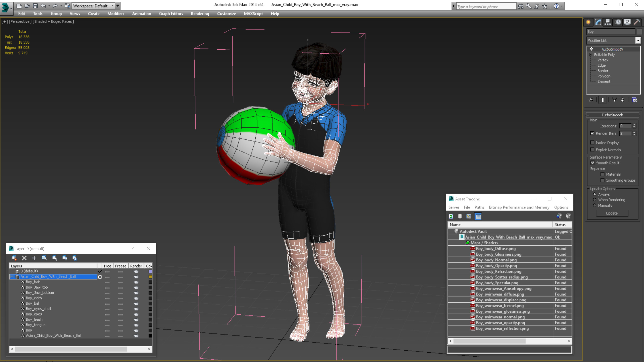
Task: Switch to the Utilities hammer tab
Action: pos(637,22)
